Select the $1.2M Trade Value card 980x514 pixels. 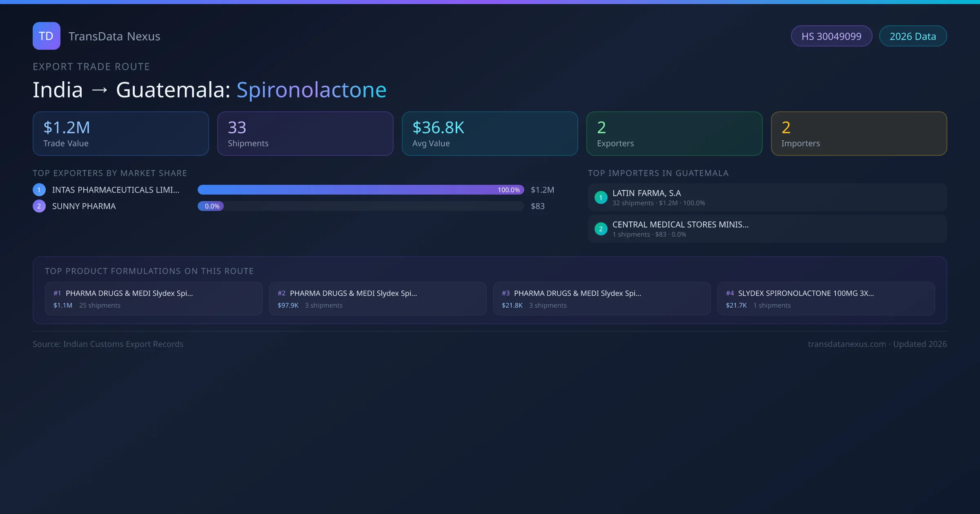(x=120, y=133)
